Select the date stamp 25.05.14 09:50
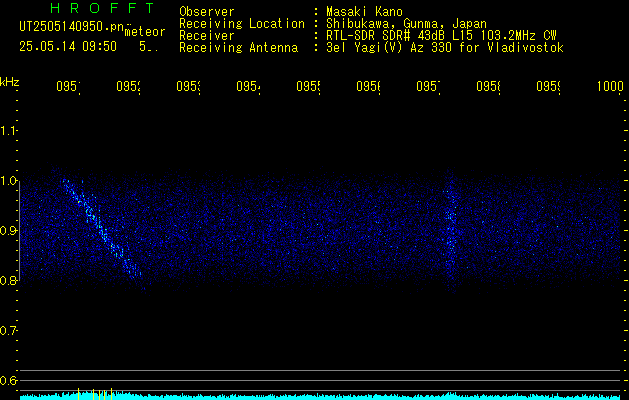Image resolution: width=629 pixels, height=400 pixels. pos(68,47)
